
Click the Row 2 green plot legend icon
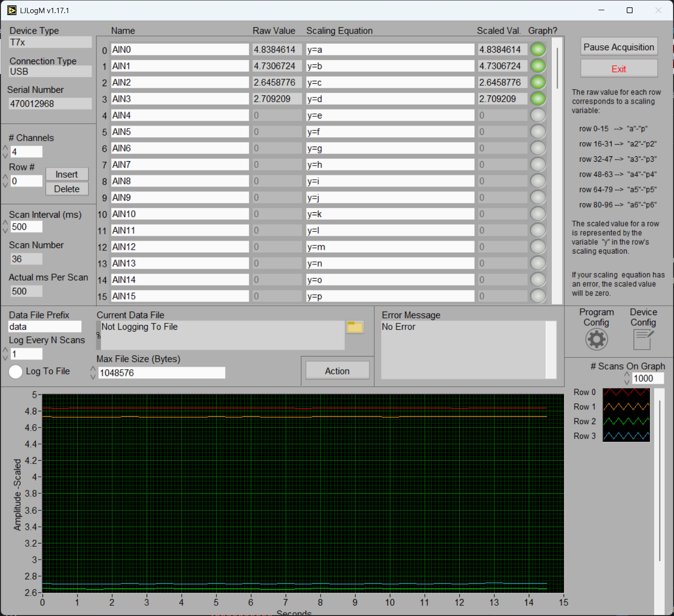(626, 422)
